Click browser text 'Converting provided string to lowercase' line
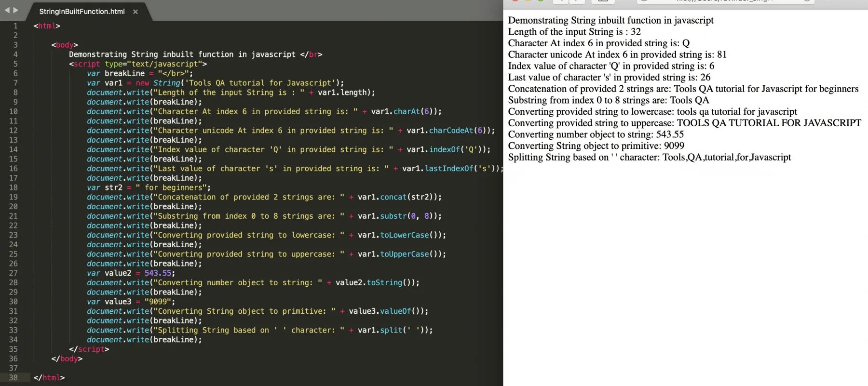Viewport: 868px width, 386px height. coord(653,112)
